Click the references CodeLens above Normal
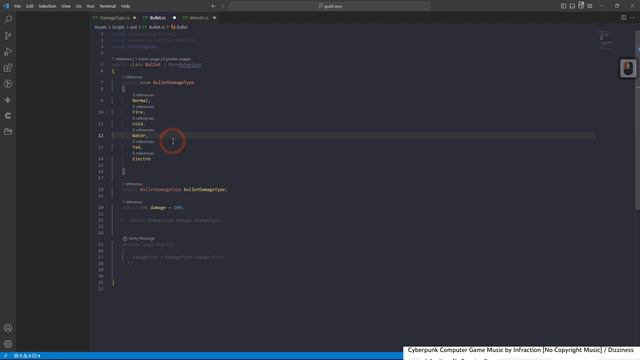The width and height of the screenshot is (640, 360). tap(143, 95)
